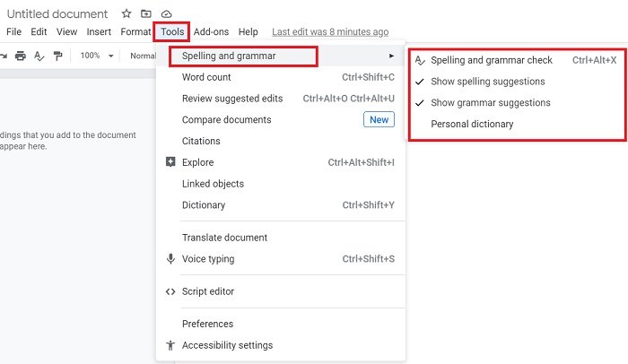Open the File menu
Image resolution: width=628 pixels, height=364 pixels.
tap(14, 31)
